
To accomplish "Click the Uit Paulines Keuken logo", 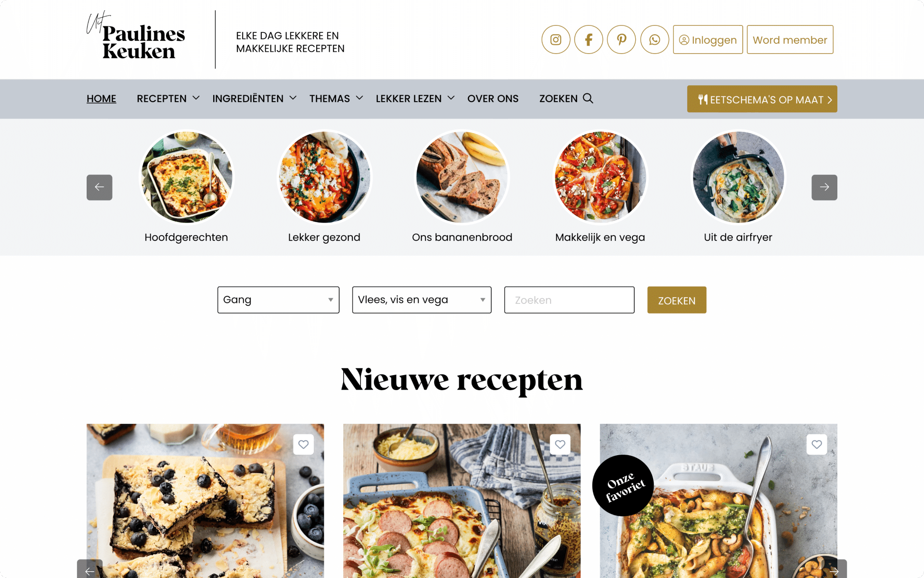I will click(136, 36).
